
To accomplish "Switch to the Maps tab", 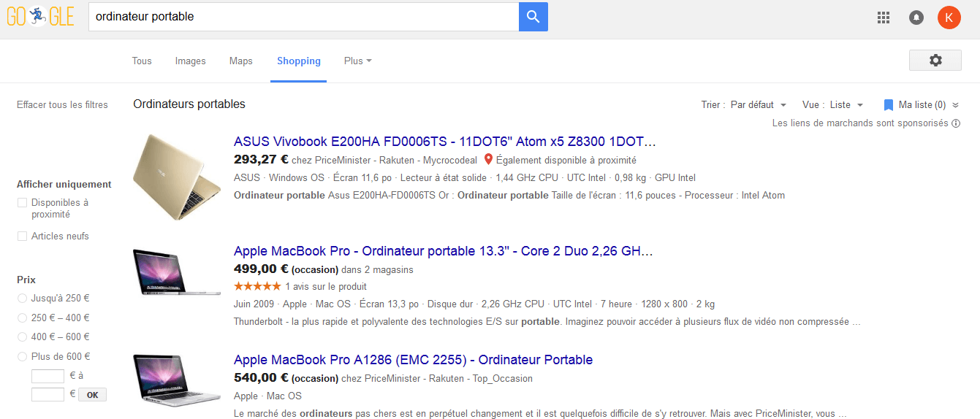I will click(240, 61).
